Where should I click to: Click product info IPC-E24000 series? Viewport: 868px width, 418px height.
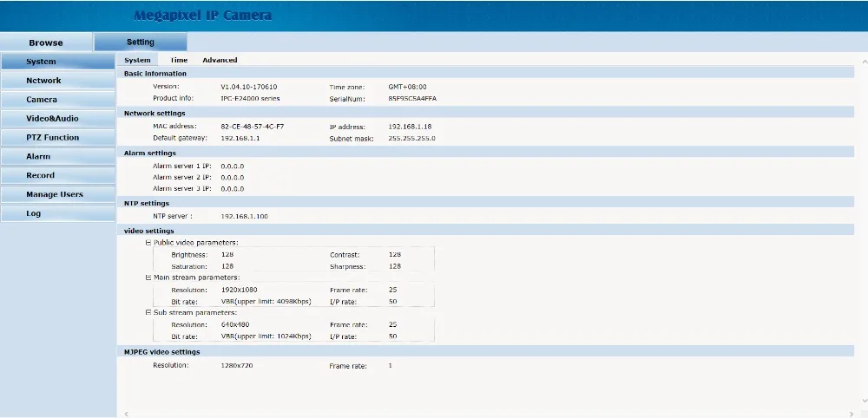(250, 98)
